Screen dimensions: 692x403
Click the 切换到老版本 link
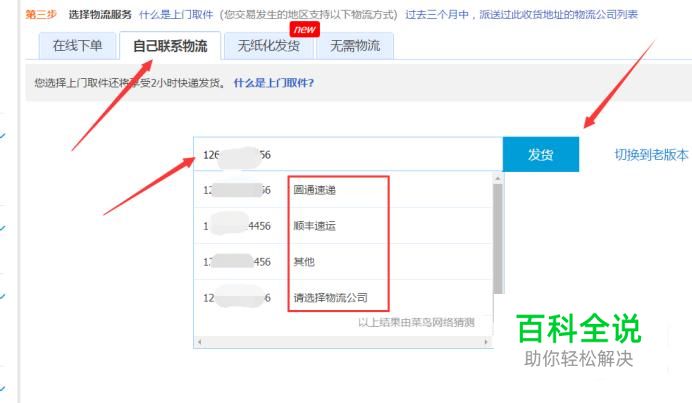tap(651, 154)
